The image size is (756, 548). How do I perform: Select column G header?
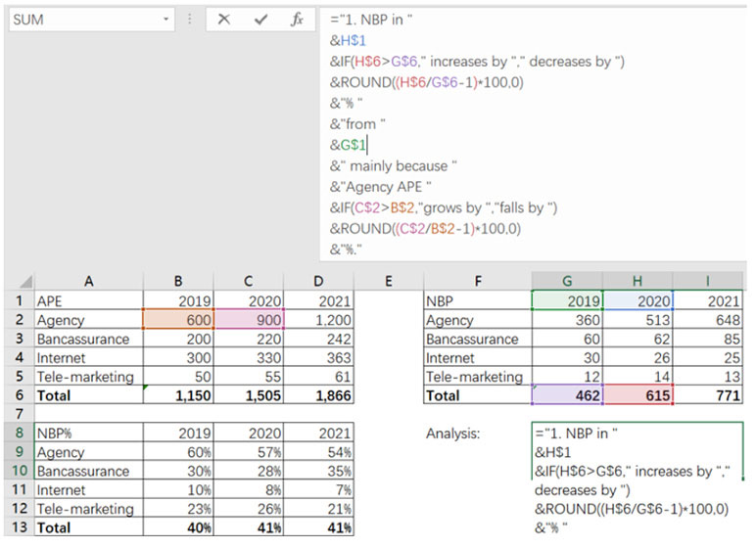coord(566,282)
